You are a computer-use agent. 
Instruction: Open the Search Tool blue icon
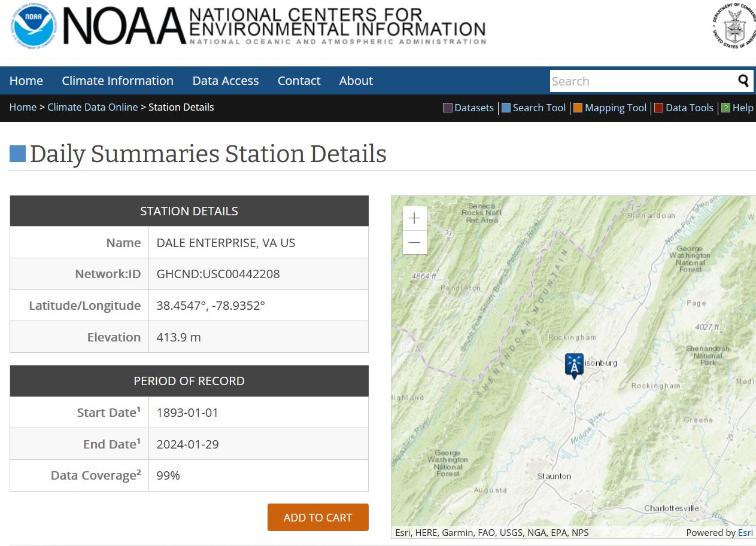tap(505, 108)
